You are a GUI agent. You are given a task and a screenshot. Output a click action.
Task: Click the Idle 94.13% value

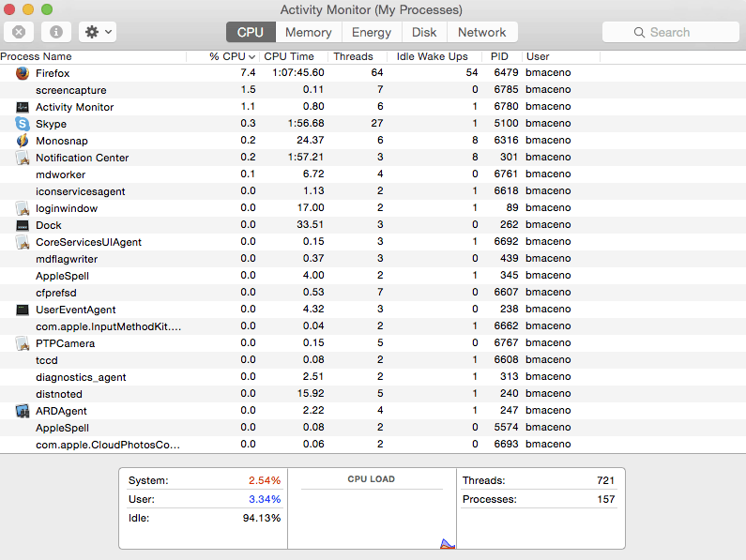pyautogui.click(x=262, y=518)
